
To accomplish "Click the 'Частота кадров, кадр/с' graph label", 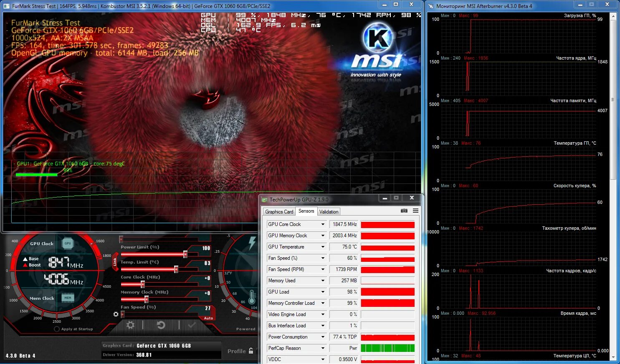I will (571, 271).
